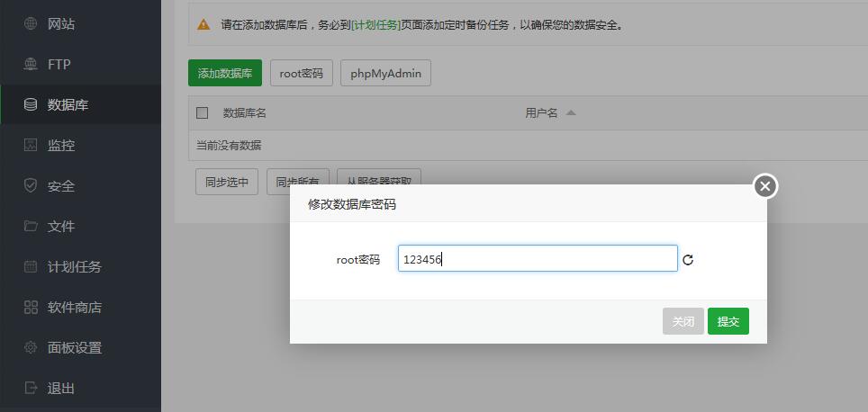Close the password dialog with X
The height and width of the screenshot is (412, 868).
[764, 186]
